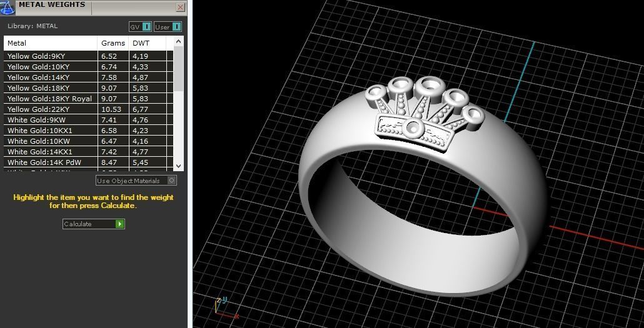Select the Yellow Gold:9KY row

coord(88,56)
